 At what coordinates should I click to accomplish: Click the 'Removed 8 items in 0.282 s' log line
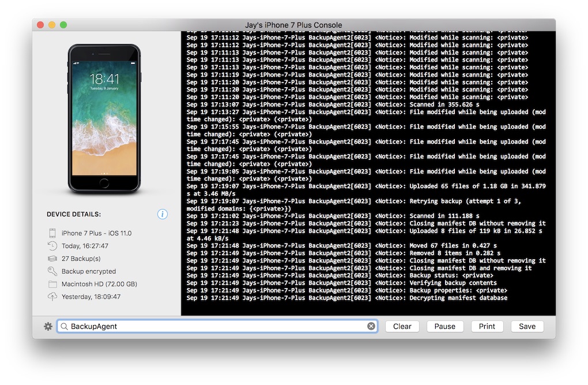(x=344, y=253)
